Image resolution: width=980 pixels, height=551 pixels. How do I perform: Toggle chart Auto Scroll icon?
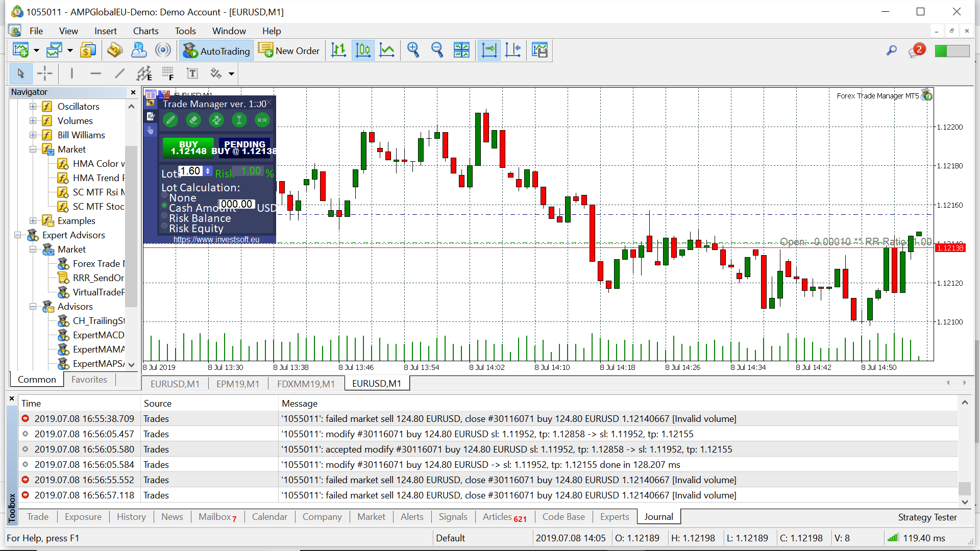tap(488, 50)
